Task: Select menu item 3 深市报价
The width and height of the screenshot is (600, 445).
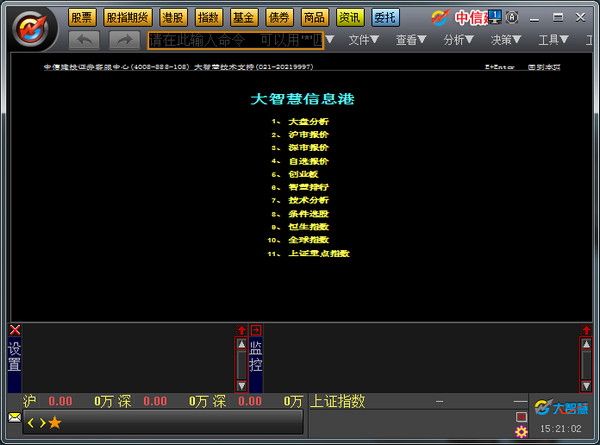Action: point(300,148)
